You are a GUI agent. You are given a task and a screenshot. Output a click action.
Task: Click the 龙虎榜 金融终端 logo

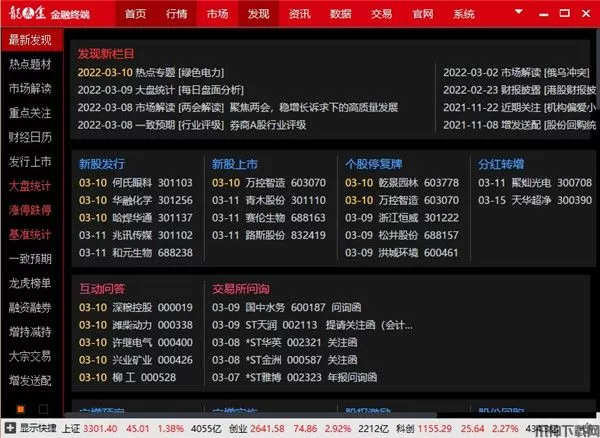tap(49, 14)
